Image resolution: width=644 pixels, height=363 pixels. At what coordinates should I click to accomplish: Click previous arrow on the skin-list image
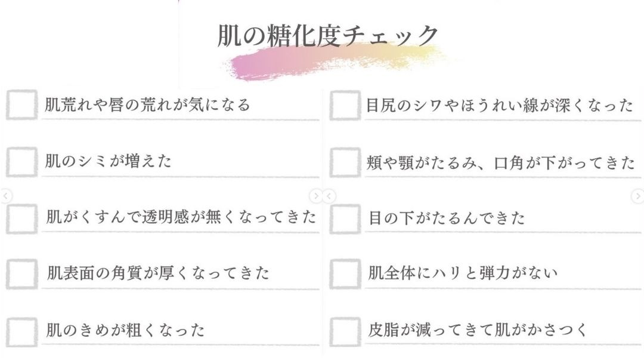pos(6,196)
